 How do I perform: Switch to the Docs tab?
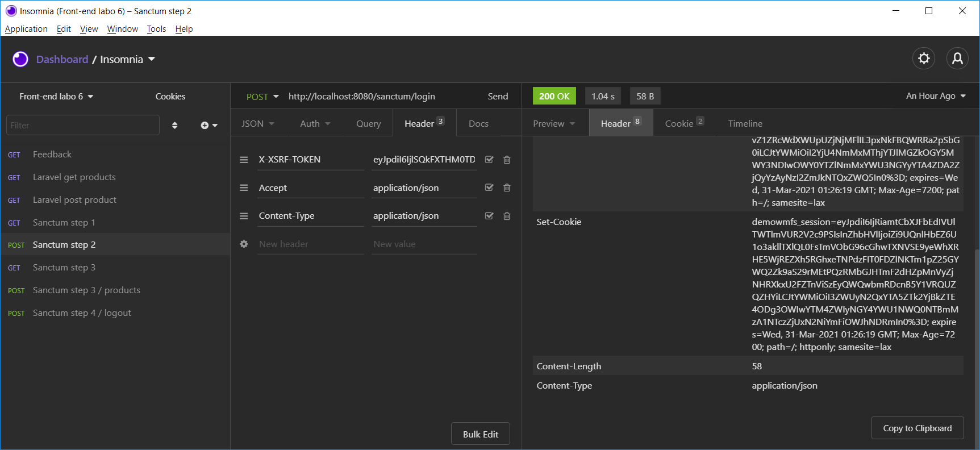point(478,123)
